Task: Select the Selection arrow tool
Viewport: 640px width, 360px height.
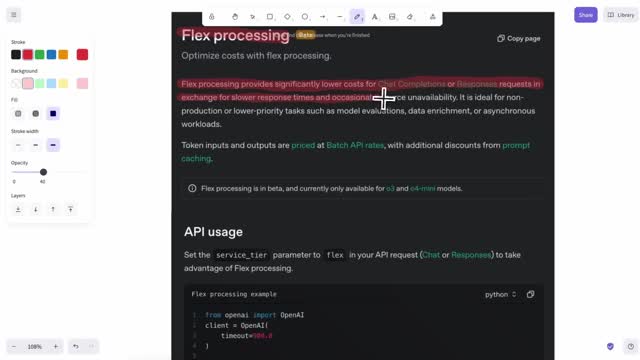Action: tap(252, 17)
